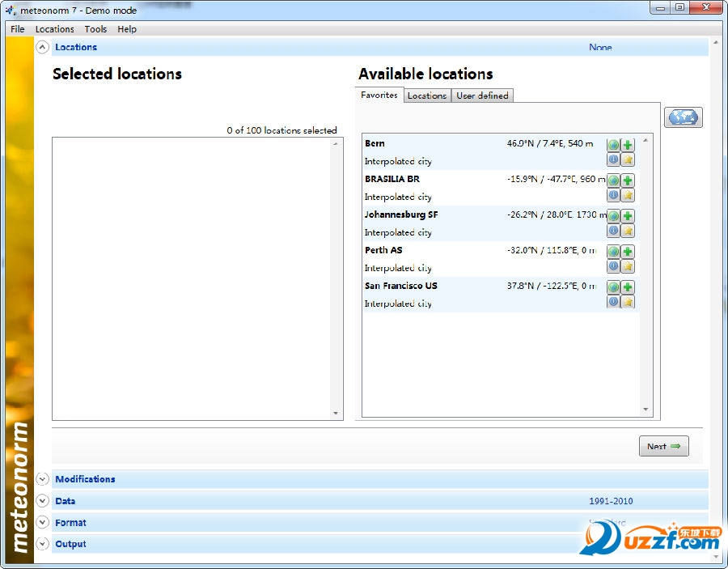Viewport: 728px width, 569px height.
Task: Add BRASILIA BR with green plus
Action: coord(628,180)
